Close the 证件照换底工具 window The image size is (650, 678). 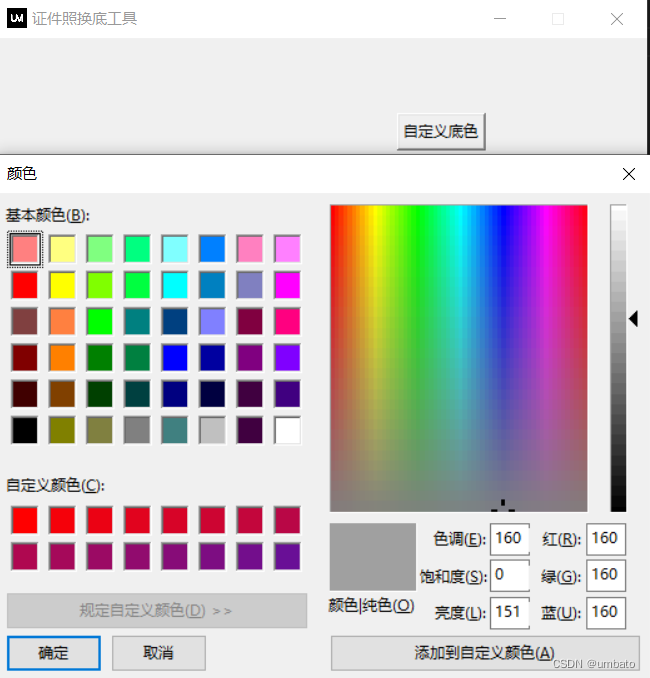click(x=617, y=19)
